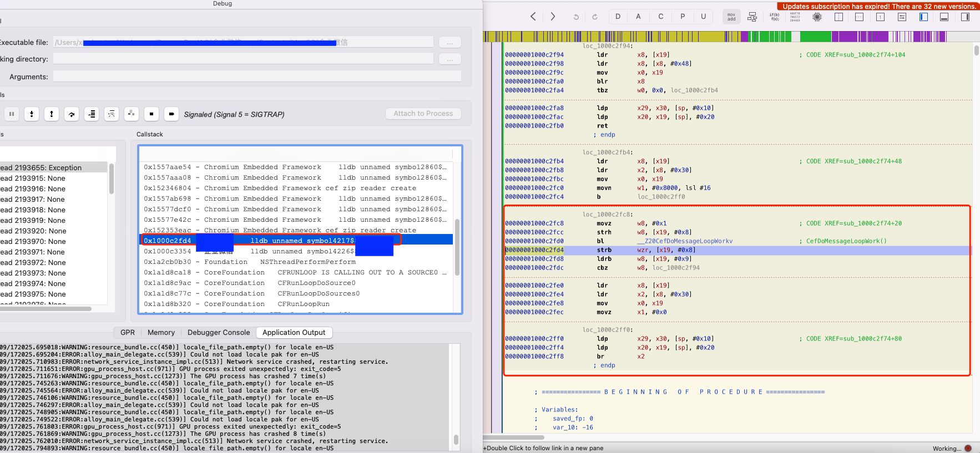Click Attach to Process button

coord(423,114)
